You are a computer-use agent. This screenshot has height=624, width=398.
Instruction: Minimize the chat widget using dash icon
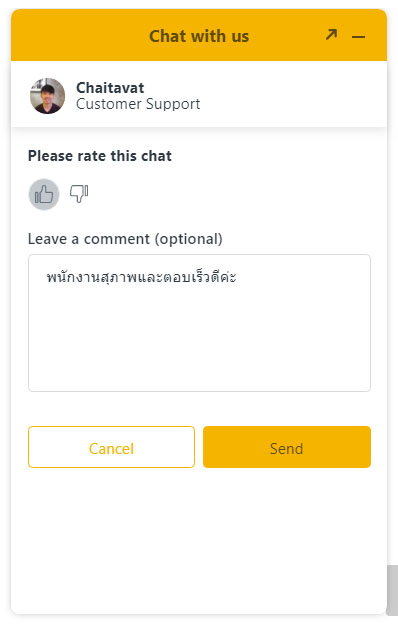pyautogui.click(x=358, y=37)
